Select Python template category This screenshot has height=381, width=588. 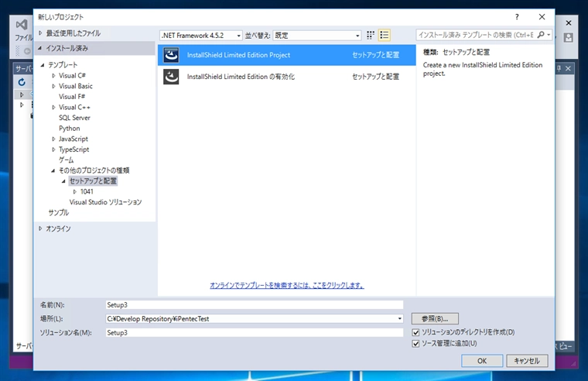point(69,129)
